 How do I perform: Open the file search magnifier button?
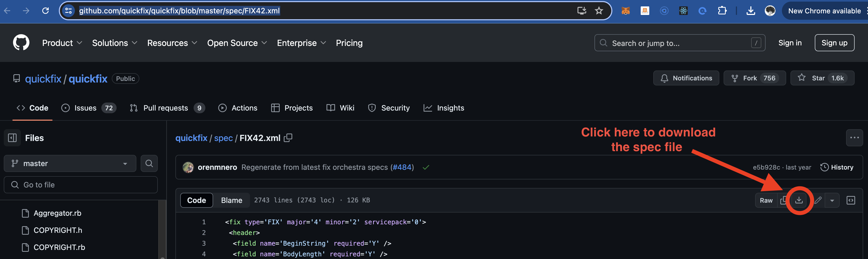click(149, 163)
